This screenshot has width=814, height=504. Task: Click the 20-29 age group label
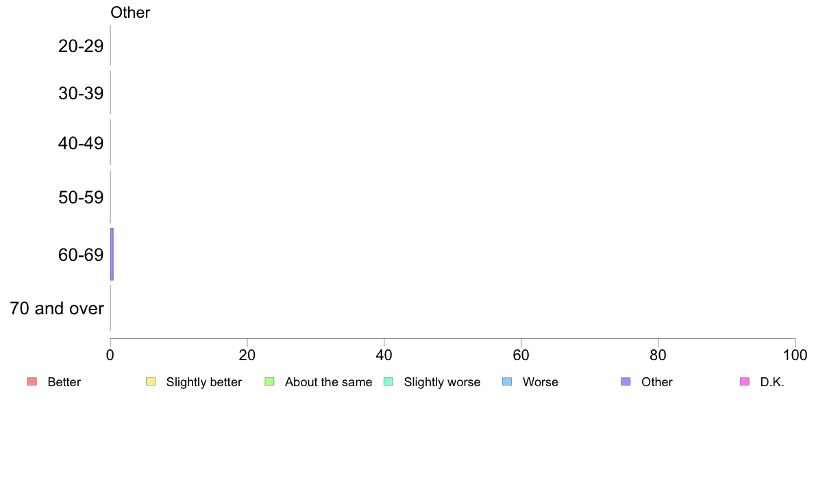(x=81, y=46)
